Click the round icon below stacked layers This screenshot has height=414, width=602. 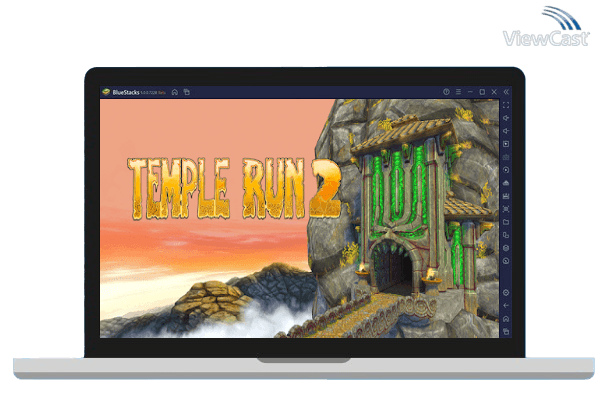click(506, 261)
